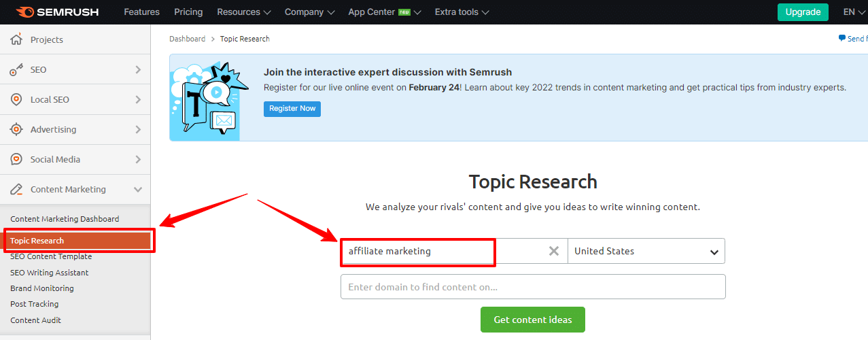Click the Advertising target icon
The height and width of the screenshot is (340, 868).
(x=17, y=129)
